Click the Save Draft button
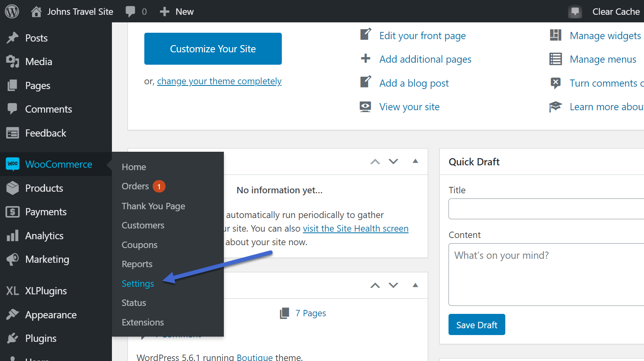The height and width of the screenshot is (361, 644). [477, 325]
